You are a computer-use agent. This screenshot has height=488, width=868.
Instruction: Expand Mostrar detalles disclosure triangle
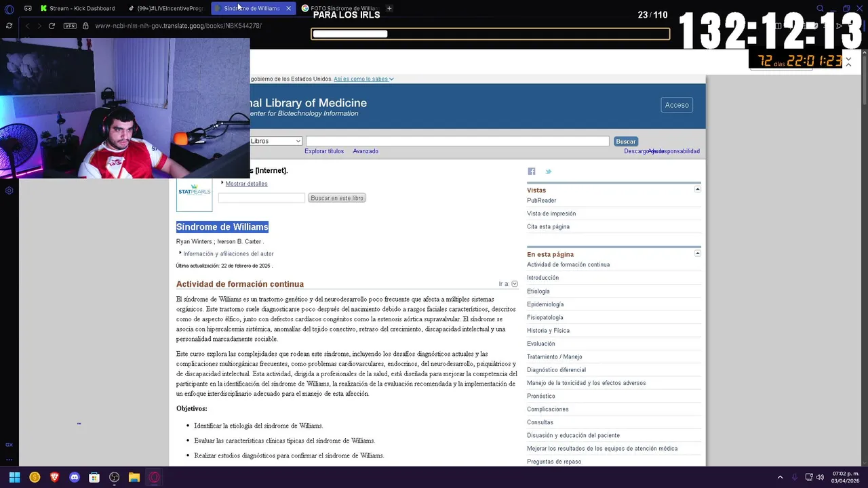222,182
